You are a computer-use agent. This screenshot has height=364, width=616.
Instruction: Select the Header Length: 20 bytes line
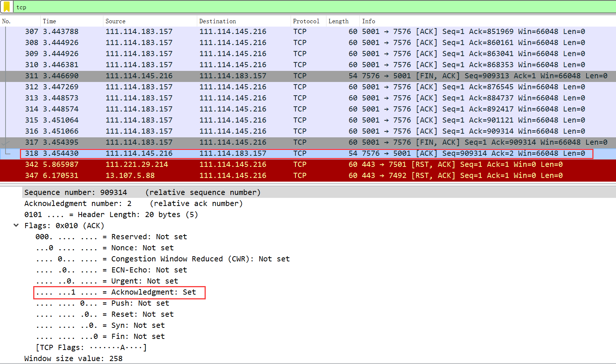(x=111, y=214)
